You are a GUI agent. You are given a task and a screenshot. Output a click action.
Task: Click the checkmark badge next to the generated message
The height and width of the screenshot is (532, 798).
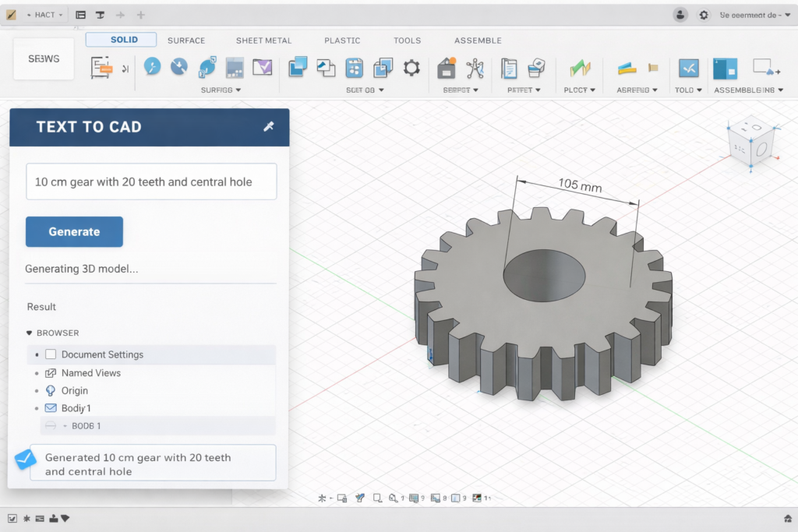coord(26,459)
